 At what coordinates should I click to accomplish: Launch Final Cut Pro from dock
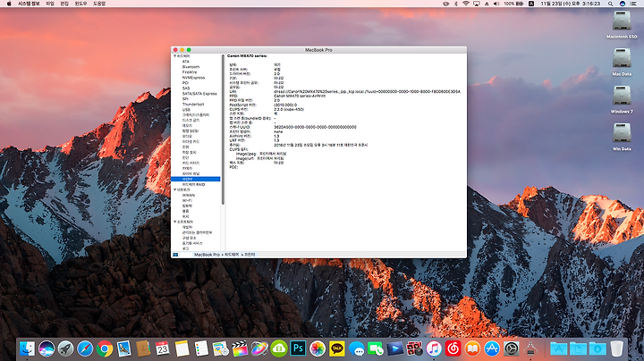point(240,348)
